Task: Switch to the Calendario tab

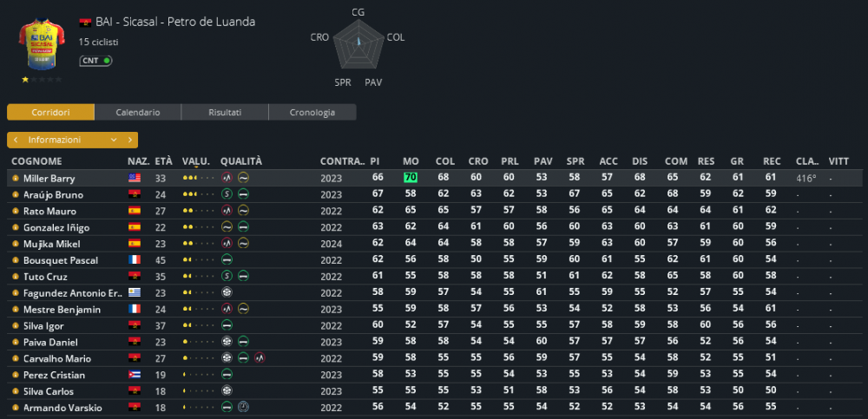Action: (138, 113)
